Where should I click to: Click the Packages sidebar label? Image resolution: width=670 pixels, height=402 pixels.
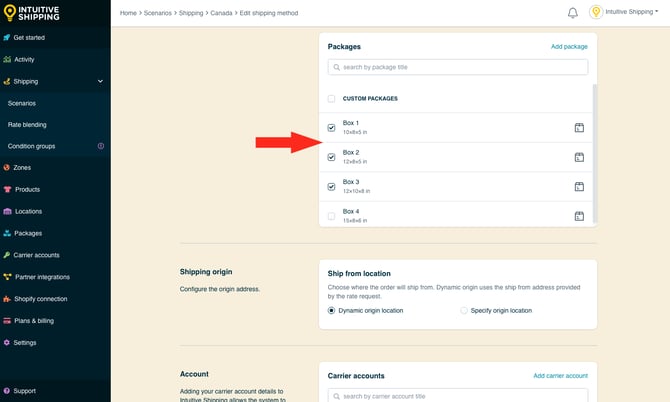(x=28, y=233)
